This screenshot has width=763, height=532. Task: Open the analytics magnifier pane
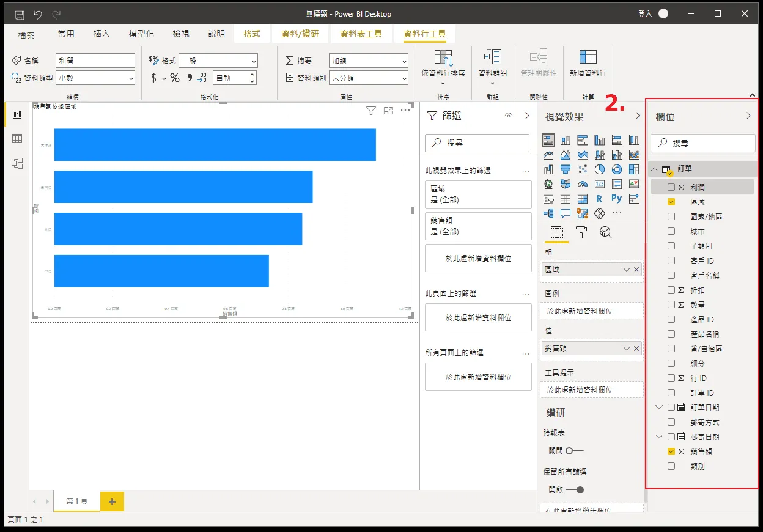[x=606, y=232]
